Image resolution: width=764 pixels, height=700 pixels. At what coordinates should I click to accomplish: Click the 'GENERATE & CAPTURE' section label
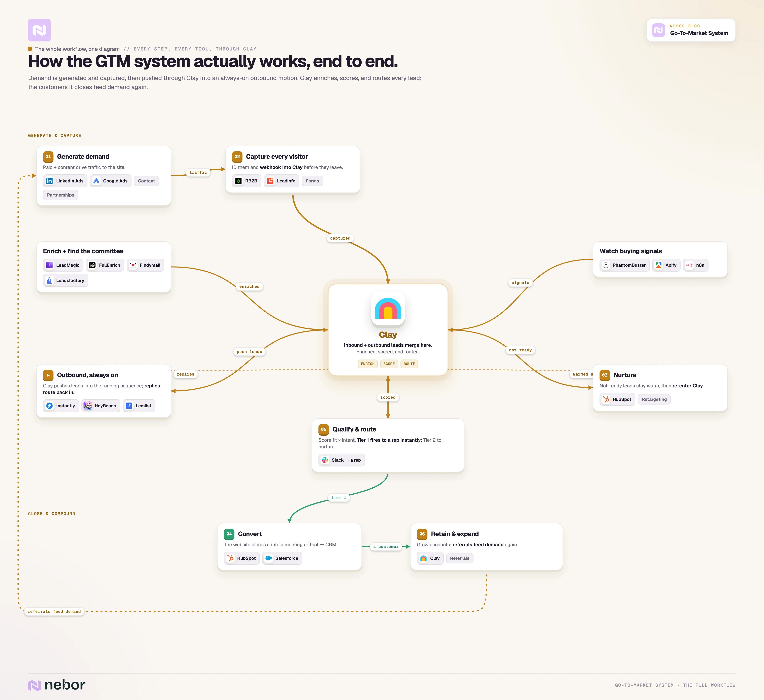tap(54, 136)
